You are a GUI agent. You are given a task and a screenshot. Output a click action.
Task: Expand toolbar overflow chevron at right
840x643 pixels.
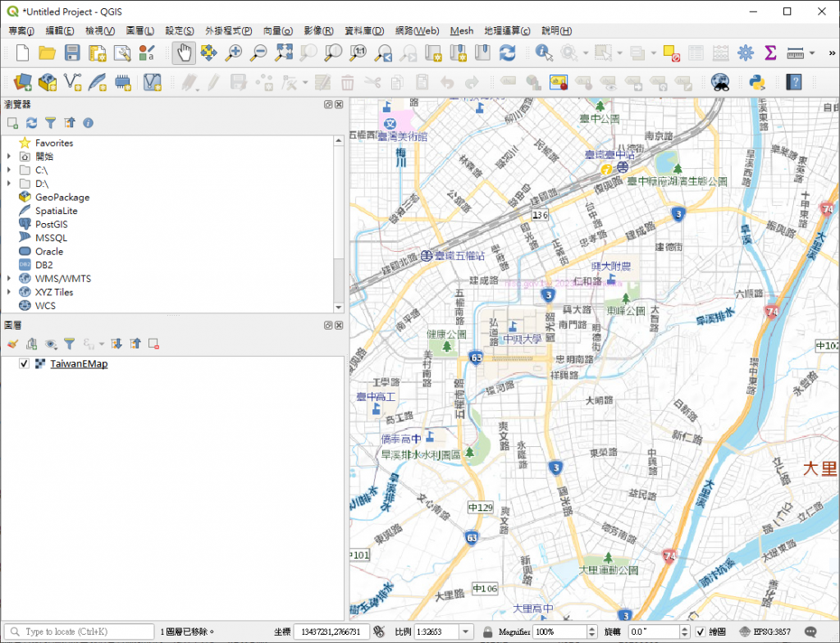coord(832,52)
